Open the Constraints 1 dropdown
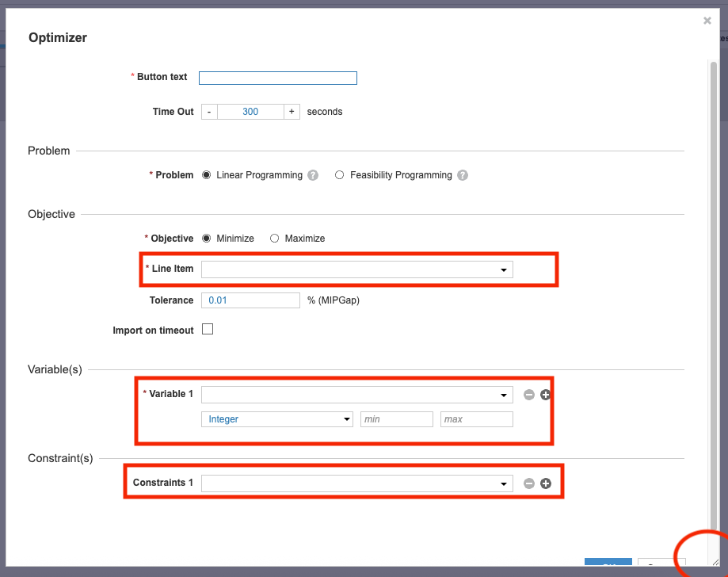The image size is (728, 577). point(356,483)
